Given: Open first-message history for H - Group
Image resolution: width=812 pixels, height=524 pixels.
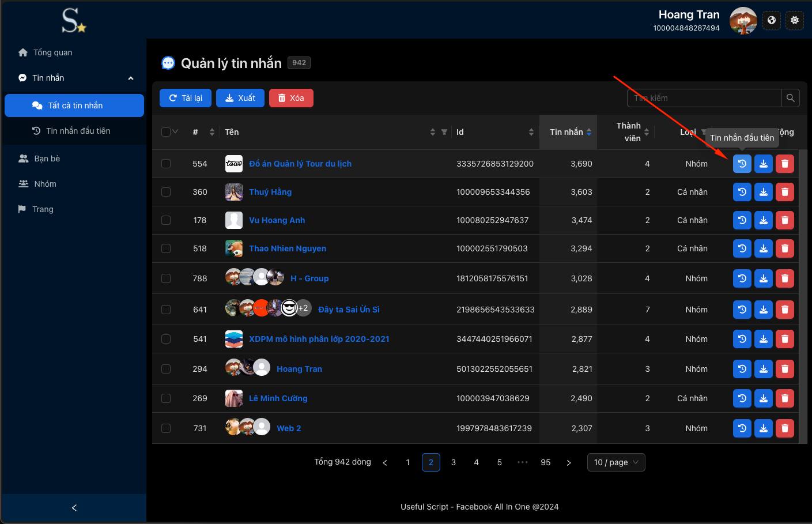Looking at the screenshot, I should pos(742,278).
